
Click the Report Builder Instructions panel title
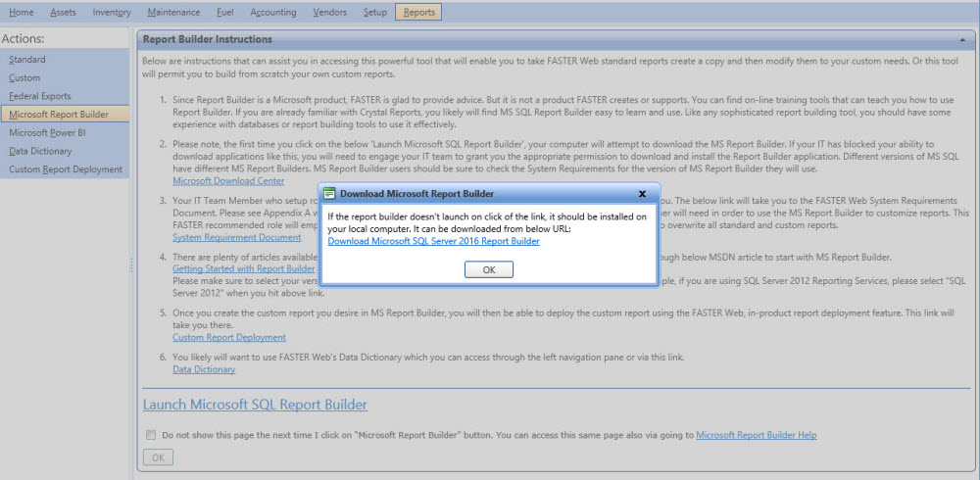click(208, 39)
